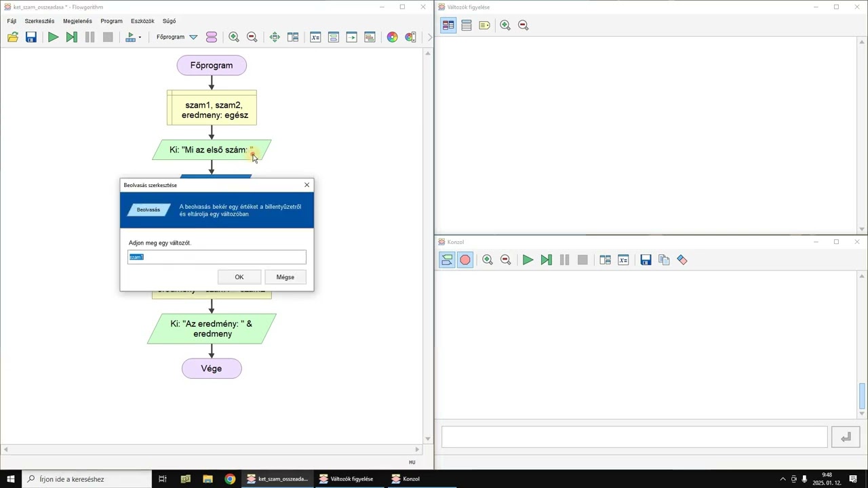Screen dimensions: 868x488
Task: Open the function manager pink shapes icon
Action: pos(212,37)
